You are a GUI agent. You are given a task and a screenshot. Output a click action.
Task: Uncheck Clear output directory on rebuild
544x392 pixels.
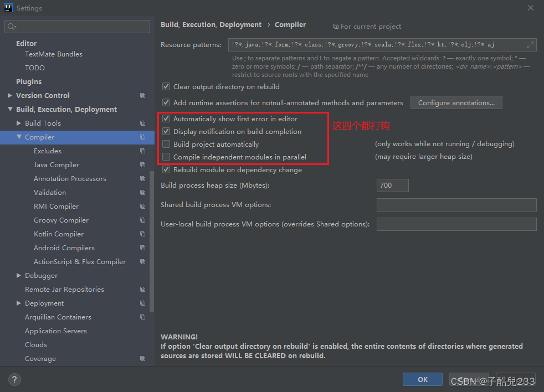coord(166,86)
